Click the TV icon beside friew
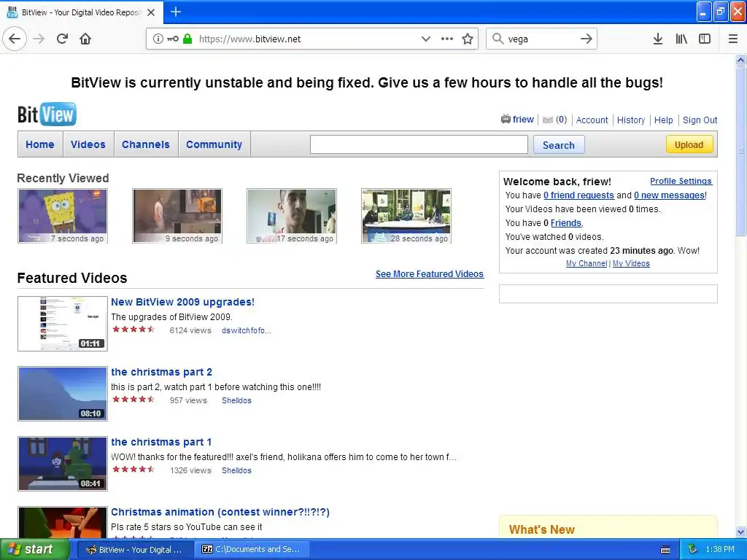Screen dimensions: 747x560 [506, 119]
